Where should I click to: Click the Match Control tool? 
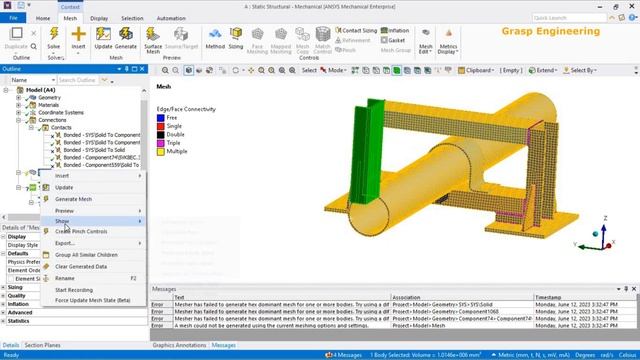point(322,41)
